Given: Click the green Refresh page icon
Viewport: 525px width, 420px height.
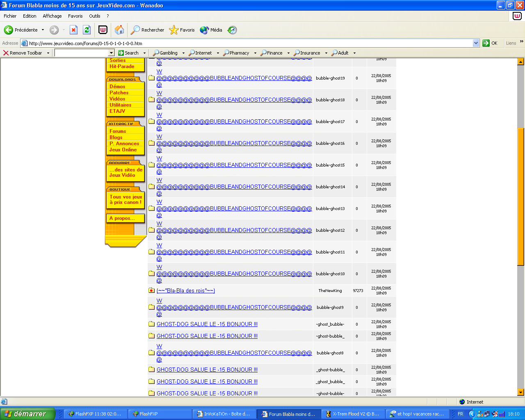Looking at the screenshot, I should click(x=87, y=30).
